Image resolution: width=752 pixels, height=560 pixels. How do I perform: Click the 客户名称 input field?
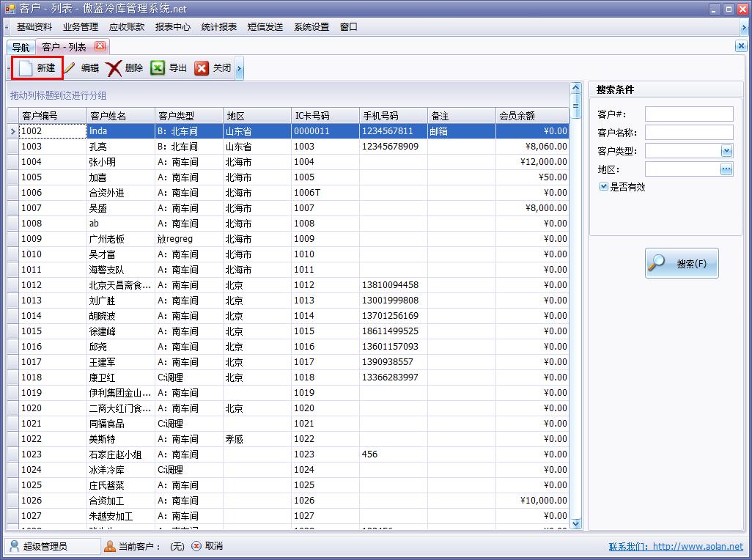click(688, 133)
